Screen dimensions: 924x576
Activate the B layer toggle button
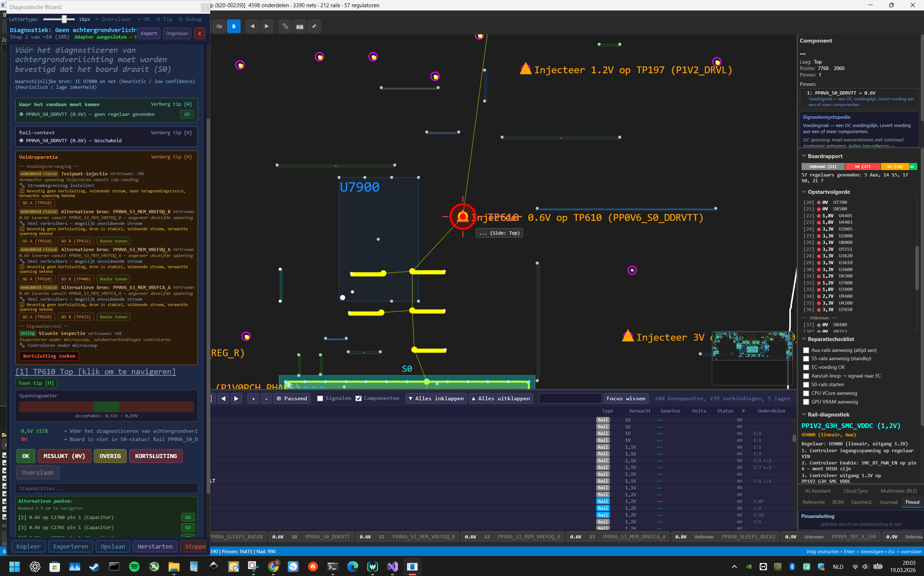(234, 26)
